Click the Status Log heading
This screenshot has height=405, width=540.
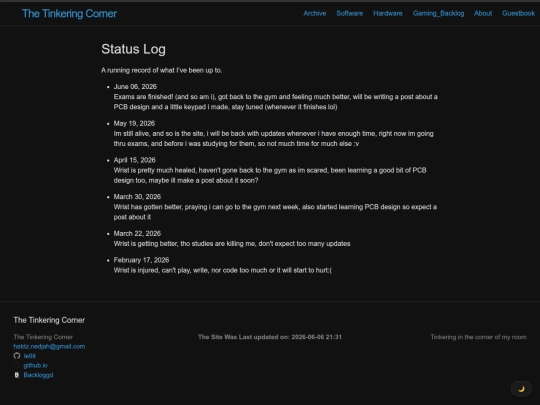click(133, 49)
